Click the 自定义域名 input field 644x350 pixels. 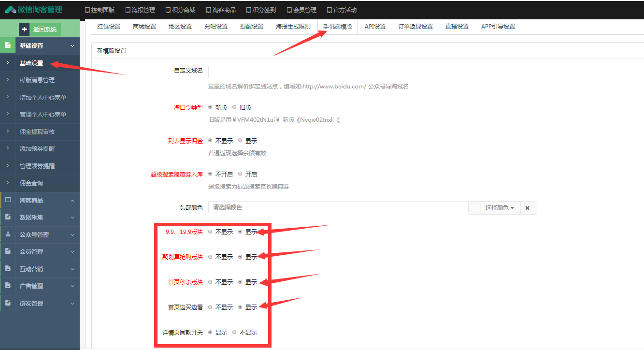pos(425,72)
